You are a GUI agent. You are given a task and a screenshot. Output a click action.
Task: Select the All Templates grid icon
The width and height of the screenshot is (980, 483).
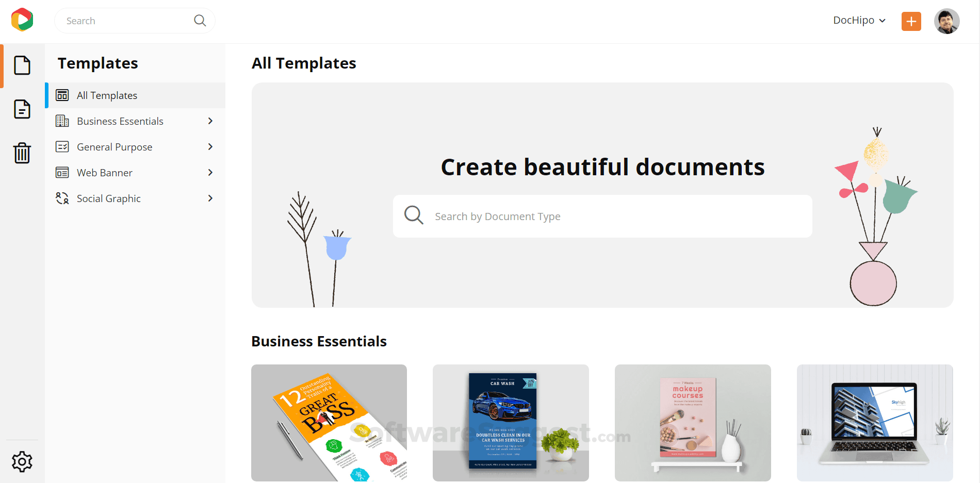[62, 95]
